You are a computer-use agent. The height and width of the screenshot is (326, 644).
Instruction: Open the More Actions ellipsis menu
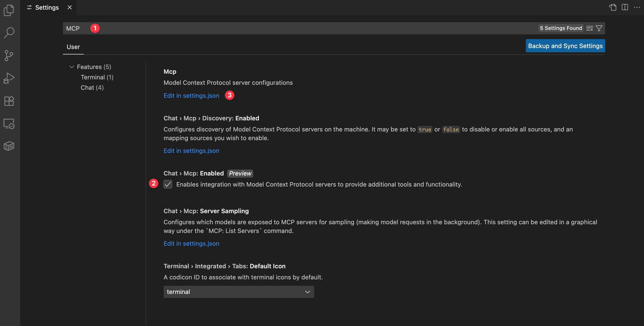click(x=637, y=7)
